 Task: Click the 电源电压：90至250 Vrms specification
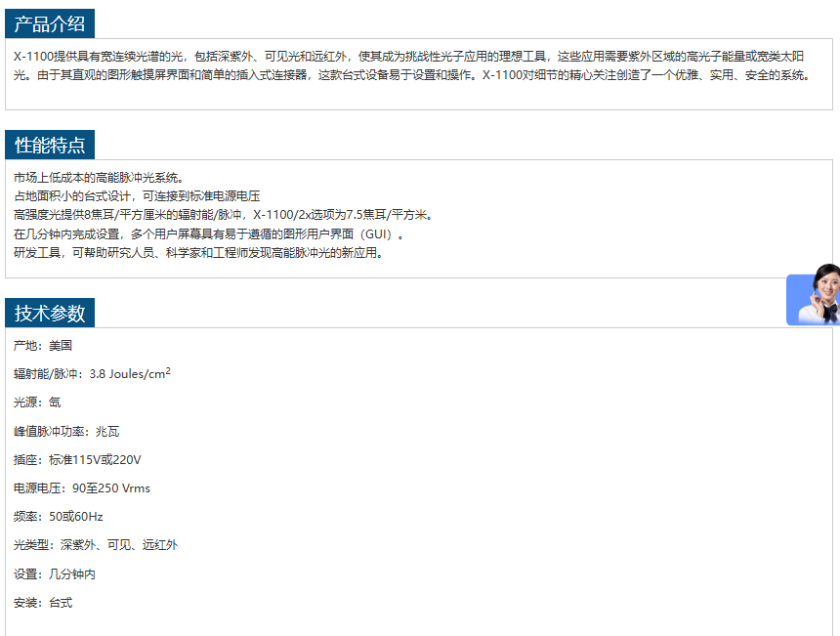tap(82, 488)
